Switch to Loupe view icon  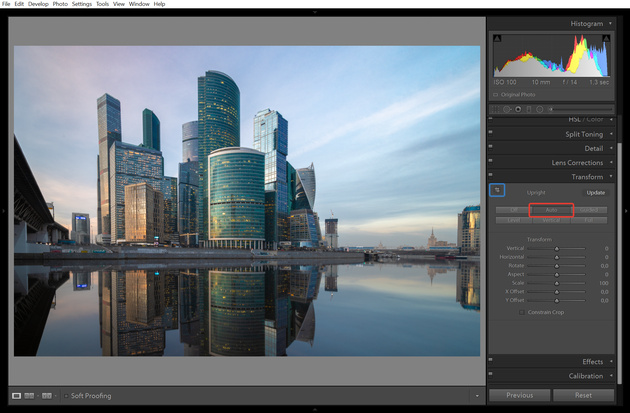point(16,396)
